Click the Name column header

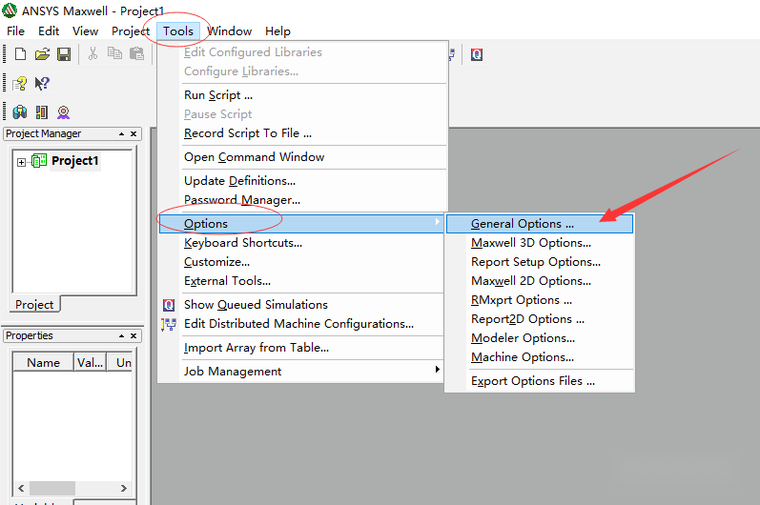(43, 363)
